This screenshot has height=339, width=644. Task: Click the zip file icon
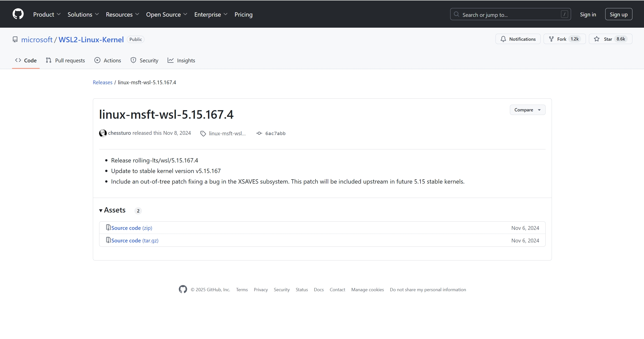click(108, 227)
